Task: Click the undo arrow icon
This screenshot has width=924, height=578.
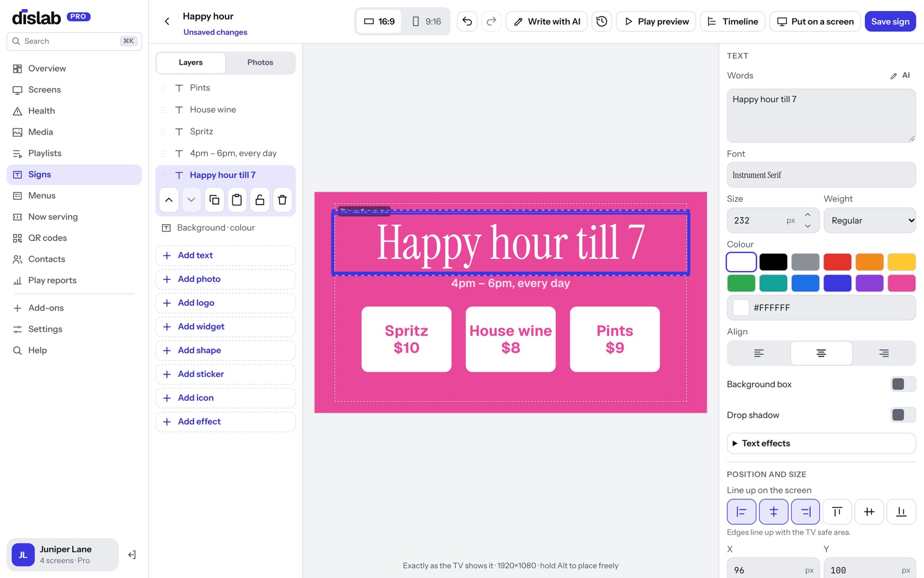Action: point(467,21)
